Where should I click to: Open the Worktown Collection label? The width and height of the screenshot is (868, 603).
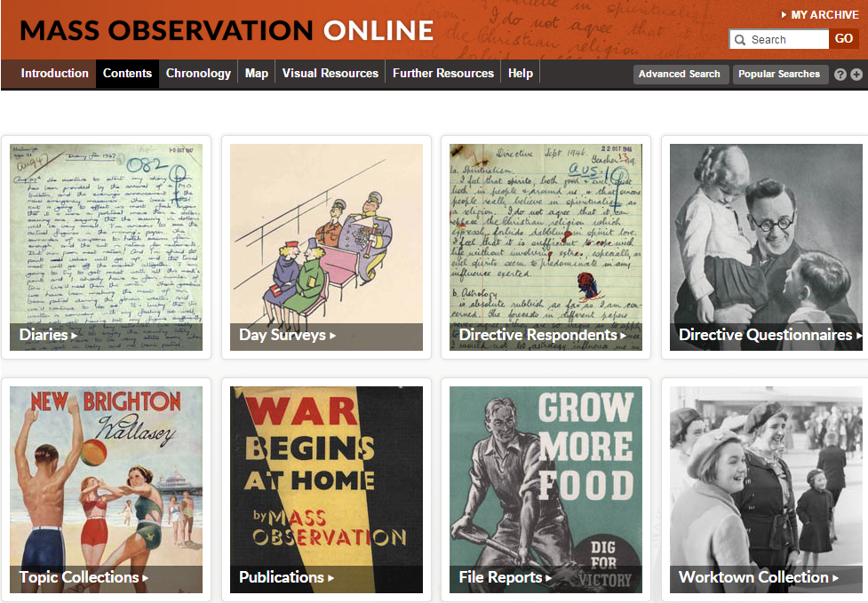pyautogui.click(x=759, y=577)
